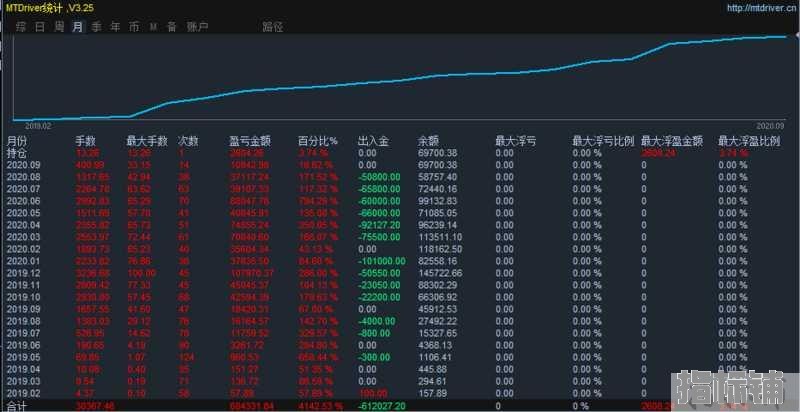Viewport: 800px width, 412px height.
Task: Click the 月 (monthly) tab
Action: point(78,26)
